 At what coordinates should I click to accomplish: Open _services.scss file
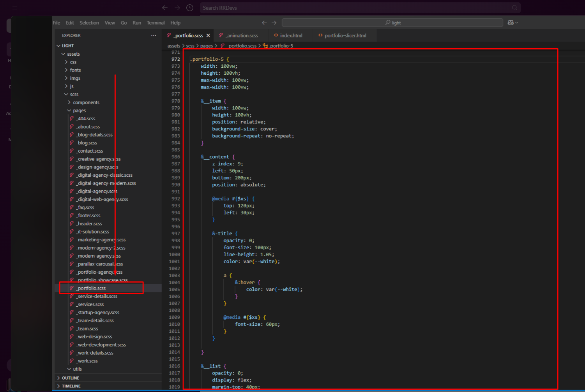pos(90,304)
